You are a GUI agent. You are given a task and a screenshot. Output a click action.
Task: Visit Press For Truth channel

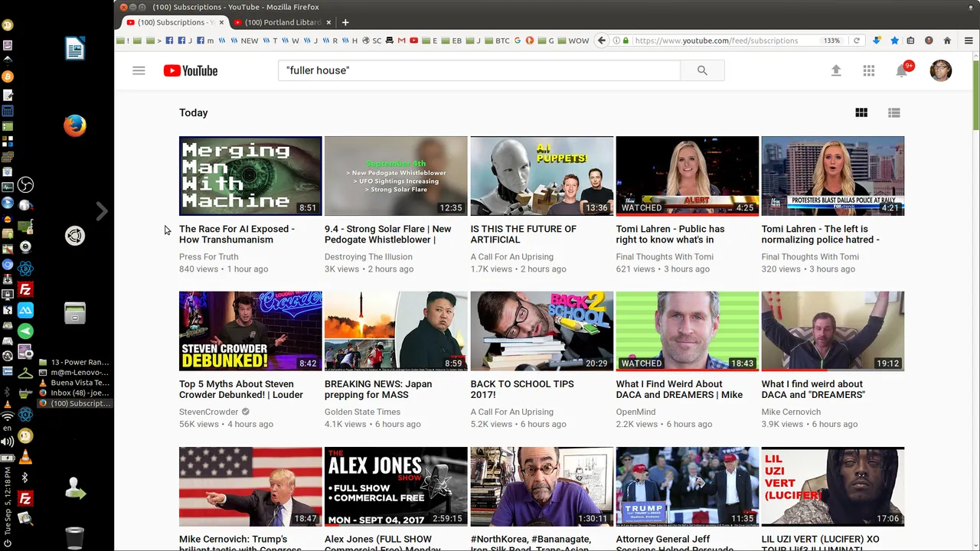tap(209, 257)
